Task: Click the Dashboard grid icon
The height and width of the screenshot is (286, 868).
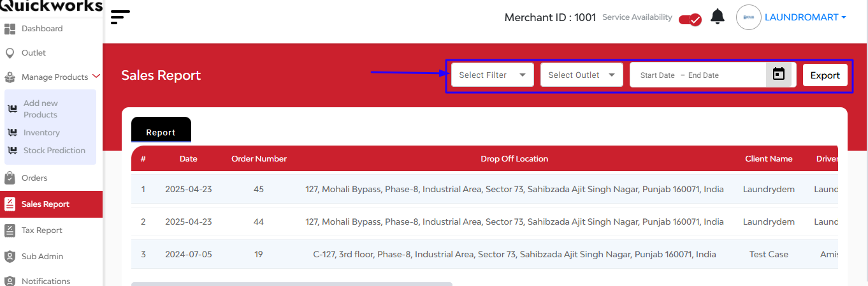Action: 10,29
